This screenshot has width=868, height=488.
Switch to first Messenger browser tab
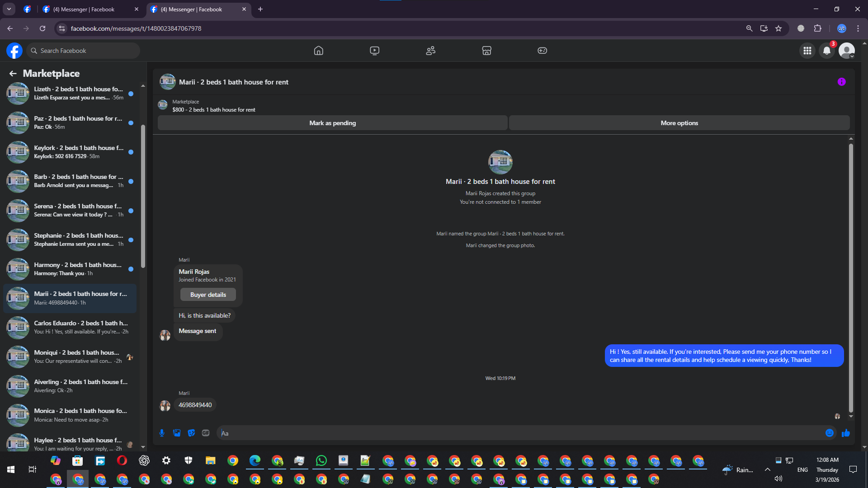[x=84, y=9]
